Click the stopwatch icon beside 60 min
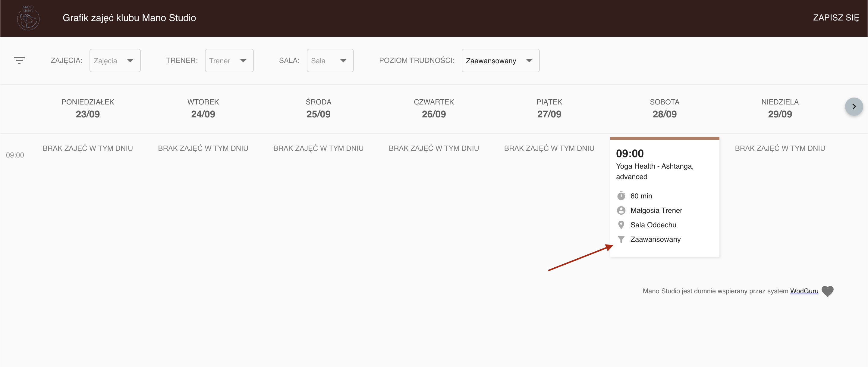This screenshot has height=367, width=868. (621, 196)
